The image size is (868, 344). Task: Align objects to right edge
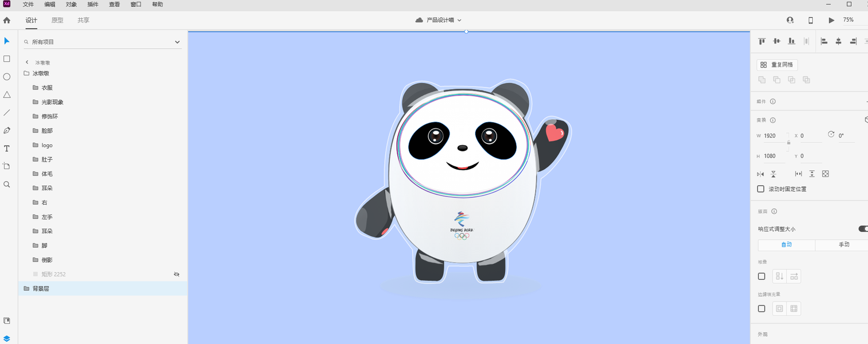point(854,41)
